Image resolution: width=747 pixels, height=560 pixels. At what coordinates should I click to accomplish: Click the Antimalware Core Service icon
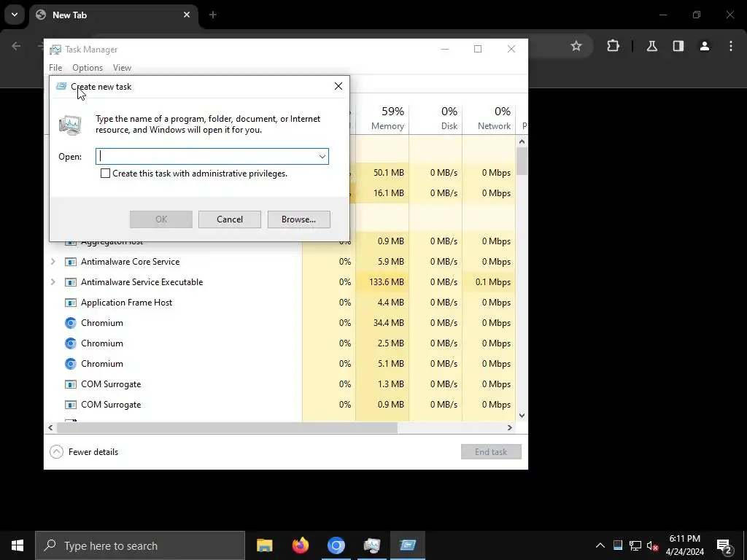point(71,262)
